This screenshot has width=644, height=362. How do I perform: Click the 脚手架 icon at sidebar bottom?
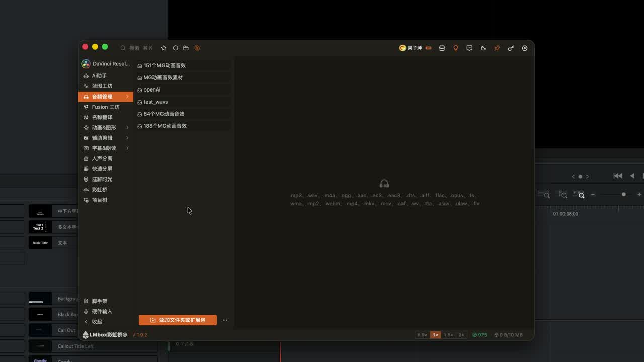coord(86,301)
